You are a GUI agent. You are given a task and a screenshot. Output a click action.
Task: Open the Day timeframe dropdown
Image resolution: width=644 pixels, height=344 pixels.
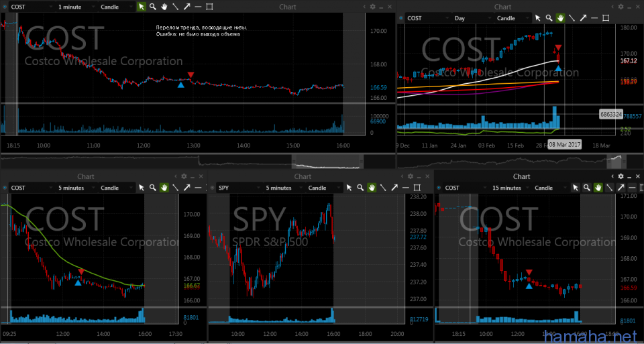(473, 18)
